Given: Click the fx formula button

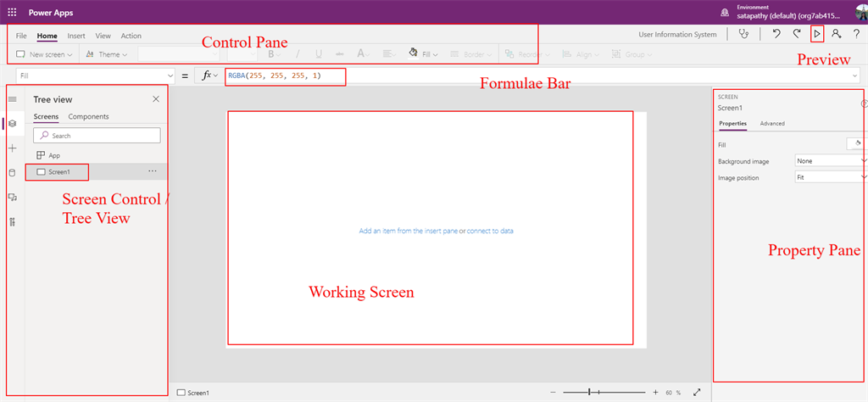Looking at the screenshot, I should 209,75.
